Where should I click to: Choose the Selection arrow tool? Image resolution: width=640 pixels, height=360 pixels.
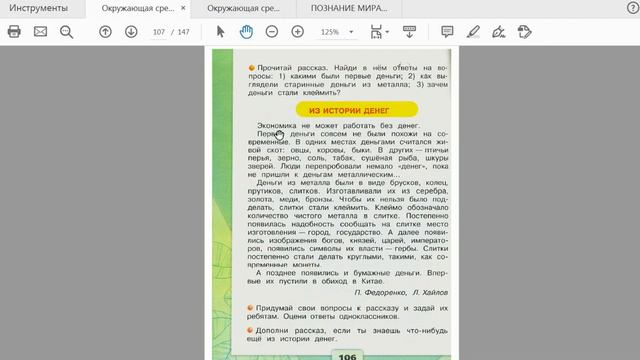pyautogui.click(x=220, y=31)
